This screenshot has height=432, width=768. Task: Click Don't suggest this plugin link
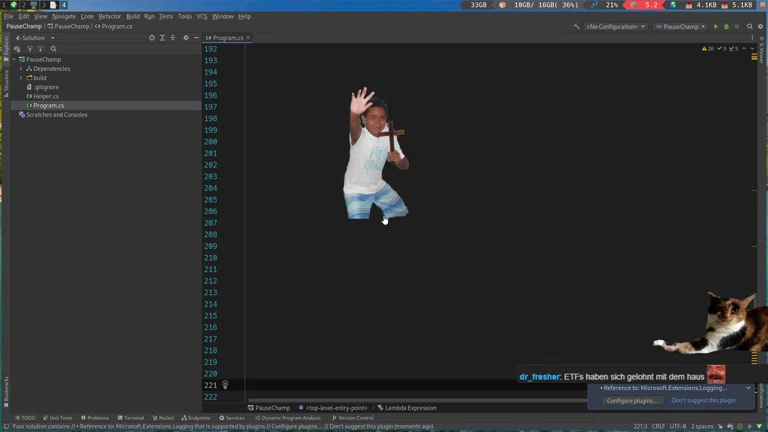tap(703, 400)
